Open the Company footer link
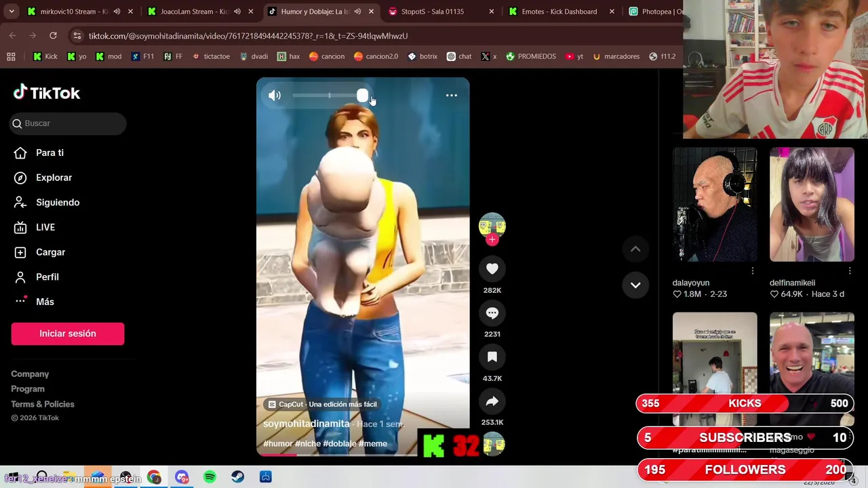 [30, 374]
